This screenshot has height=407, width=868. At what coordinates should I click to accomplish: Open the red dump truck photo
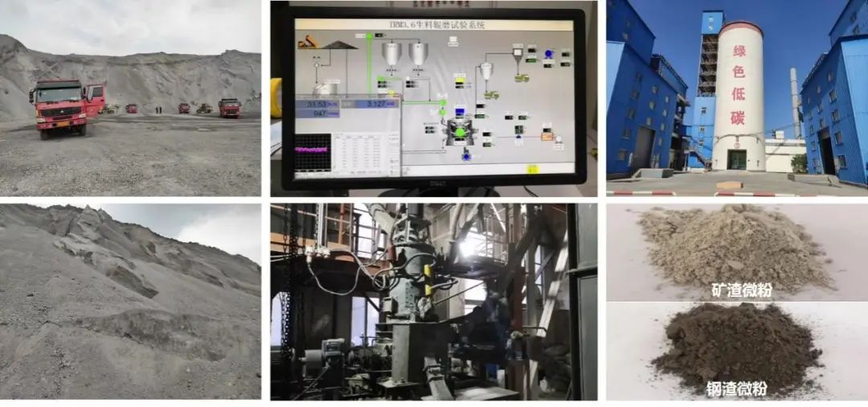click(130, 98)
